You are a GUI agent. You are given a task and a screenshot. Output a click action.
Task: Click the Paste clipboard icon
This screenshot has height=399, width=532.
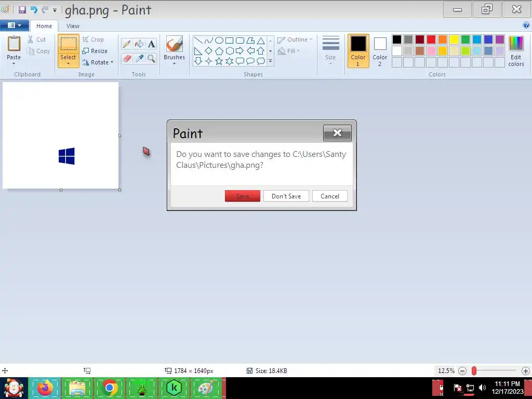click(x=14, y=44)
